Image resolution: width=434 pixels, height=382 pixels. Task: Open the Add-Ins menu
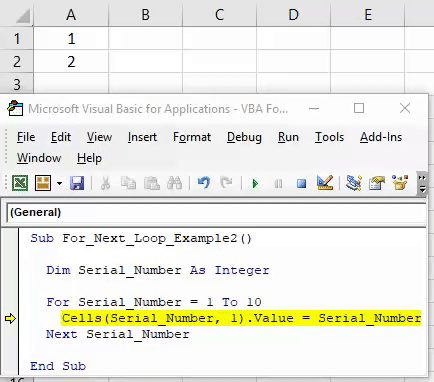click(381, 137)
